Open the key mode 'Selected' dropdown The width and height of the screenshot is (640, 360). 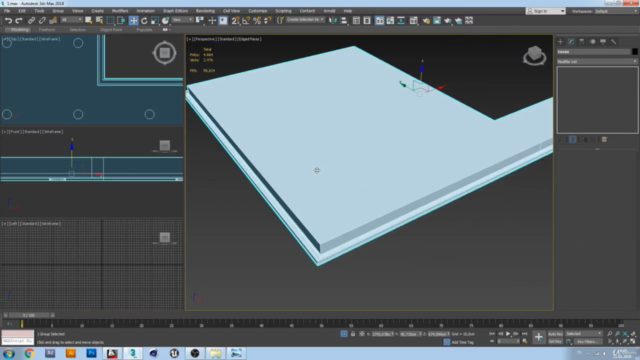(583, 334)
